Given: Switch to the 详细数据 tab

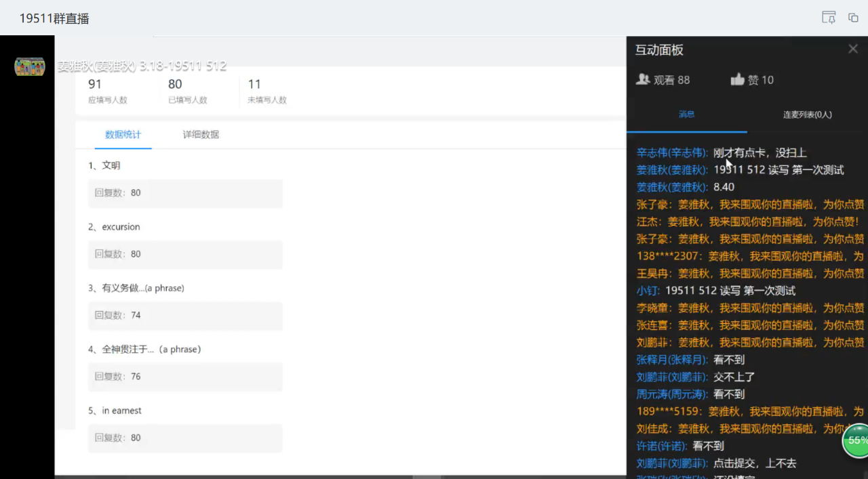Looking at the screenshot, I should click(x=201, y=134).
